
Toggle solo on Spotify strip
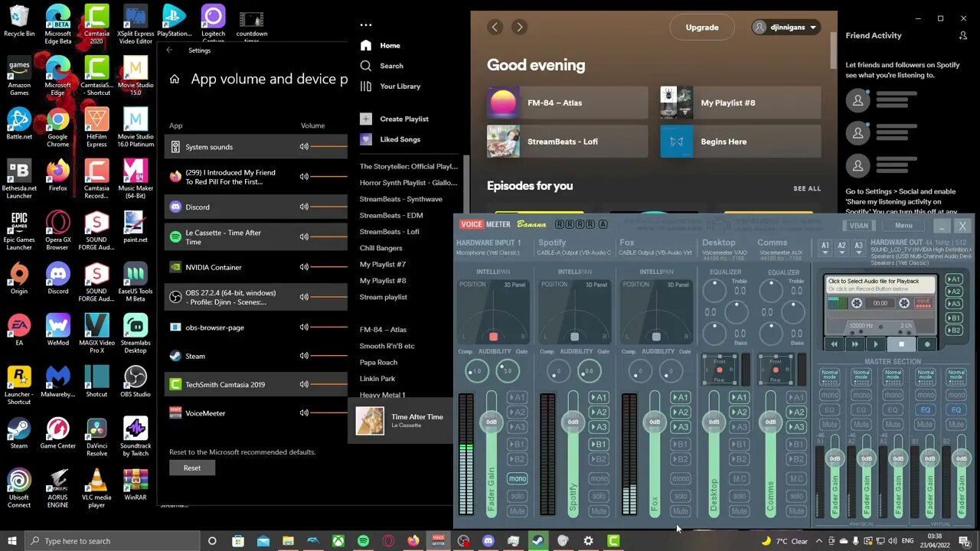pyautogui.click(x=599, y=495)
